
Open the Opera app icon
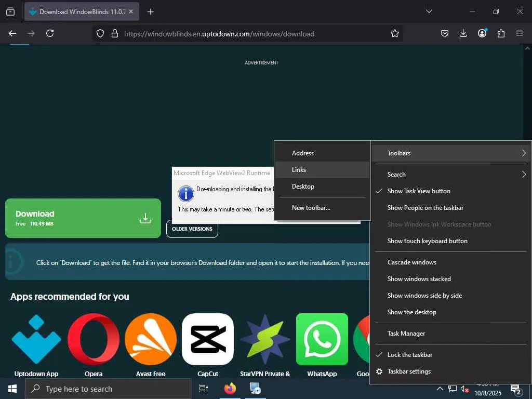coord(94,339)
